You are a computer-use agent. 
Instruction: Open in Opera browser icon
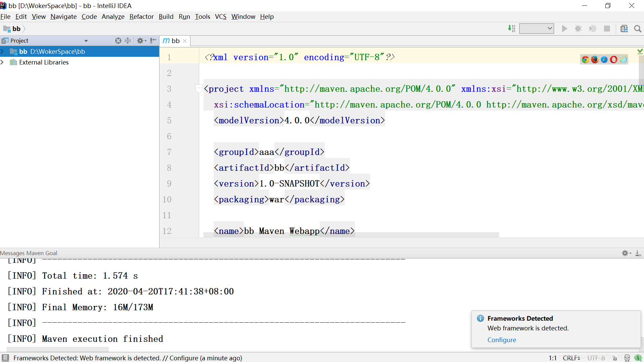[x=614, y=59]
